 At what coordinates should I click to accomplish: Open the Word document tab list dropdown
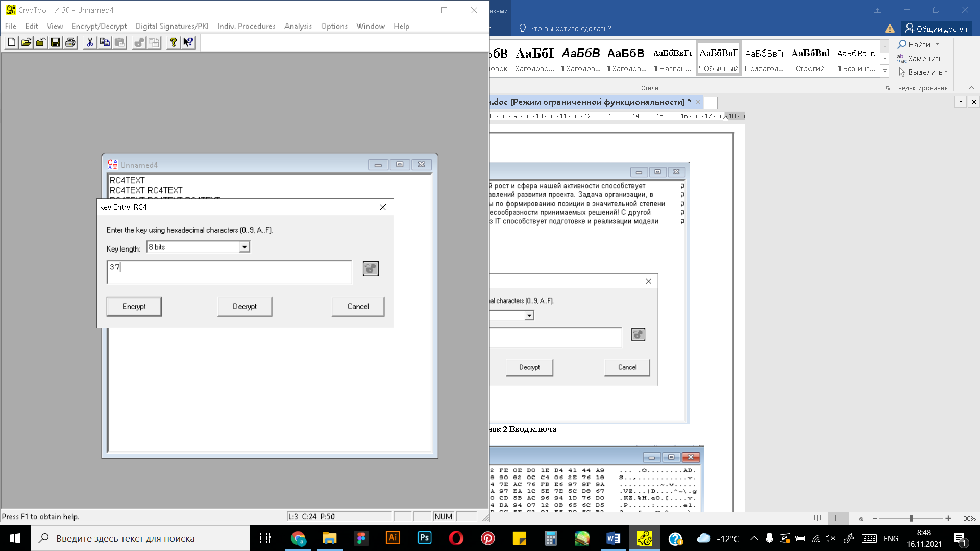961,102
